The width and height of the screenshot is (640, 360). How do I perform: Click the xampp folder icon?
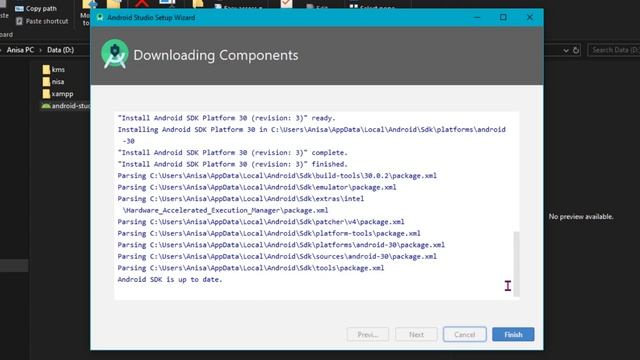[46, 94]
